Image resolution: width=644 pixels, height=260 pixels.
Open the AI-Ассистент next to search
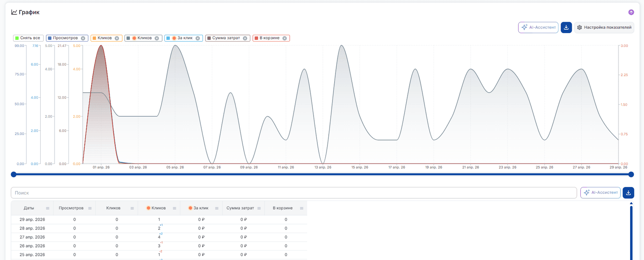pos(600,192)
